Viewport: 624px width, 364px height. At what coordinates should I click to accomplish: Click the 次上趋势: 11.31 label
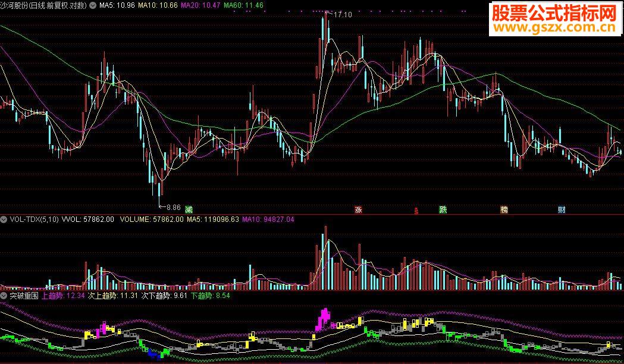(113, 296)
